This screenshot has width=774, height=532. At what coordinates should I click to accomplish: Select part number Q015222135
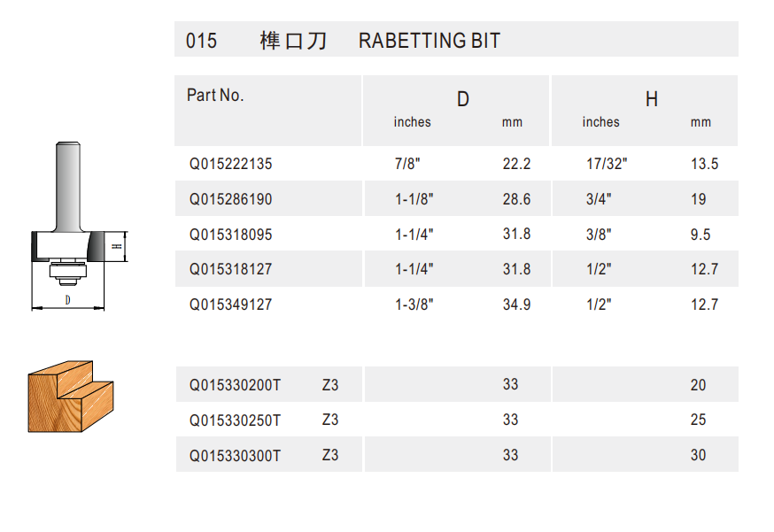tap(230, 165)
